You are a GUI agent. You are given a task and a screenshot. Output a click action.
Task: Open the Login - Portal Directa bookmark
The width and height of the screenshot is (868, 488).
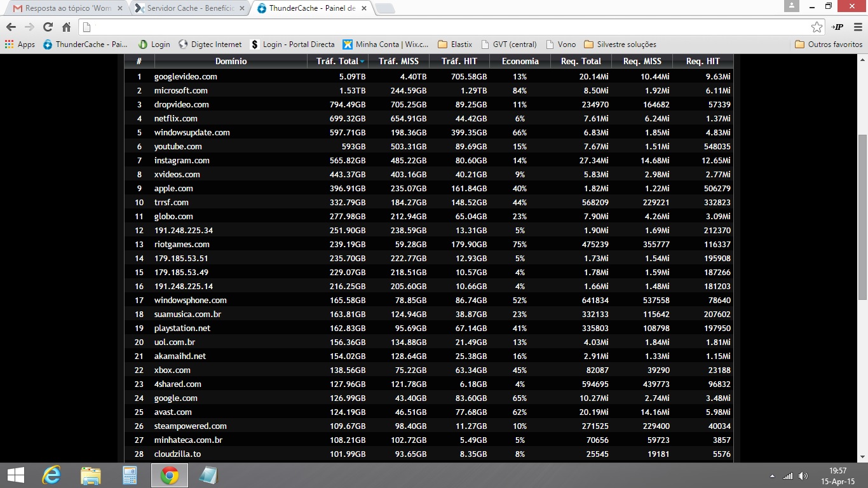tap(293, 44)
